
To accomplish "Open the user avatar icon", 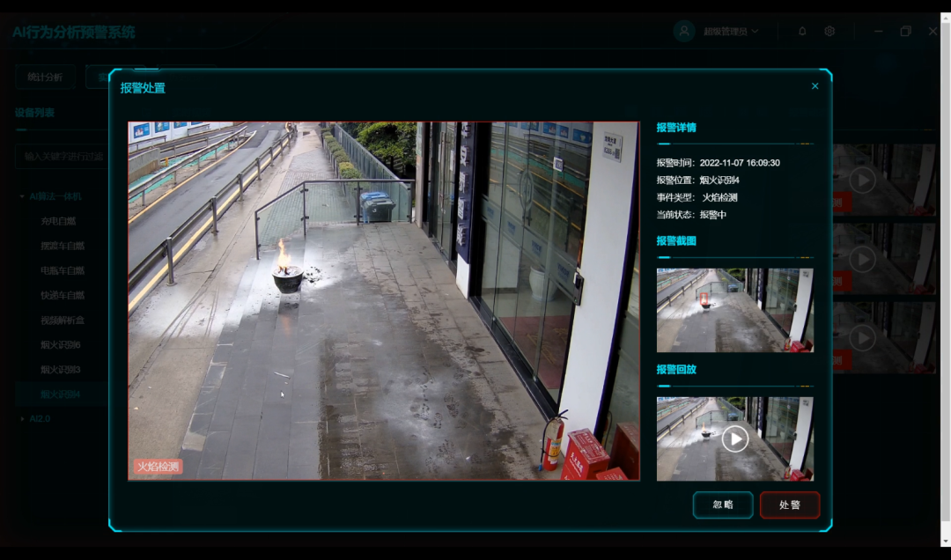I will coord(683,31).
